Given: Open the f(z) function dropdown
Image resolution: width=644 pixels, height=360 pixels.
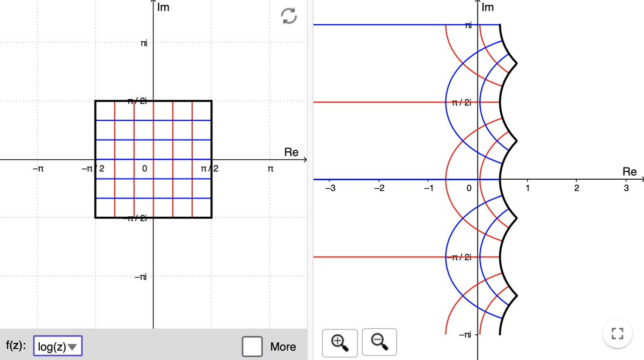Looking at the screenshot, I should pyautogui.click(x=57, y=347).
